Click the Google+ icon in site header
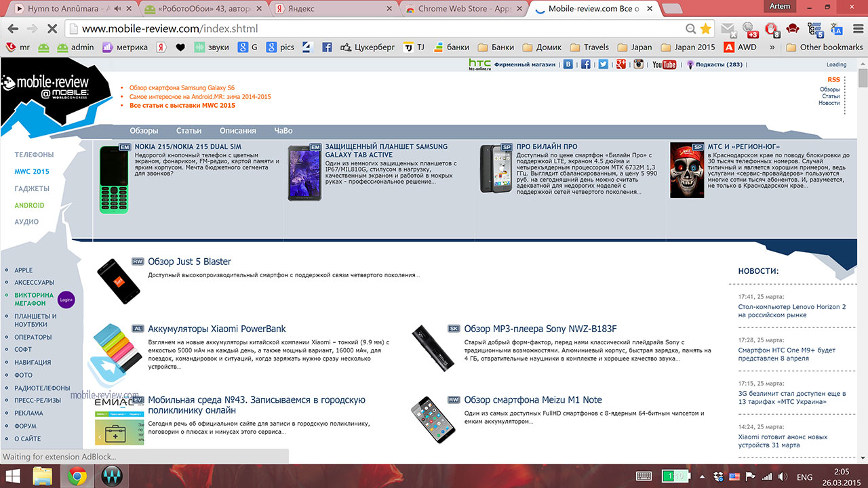 pos(620,64)
